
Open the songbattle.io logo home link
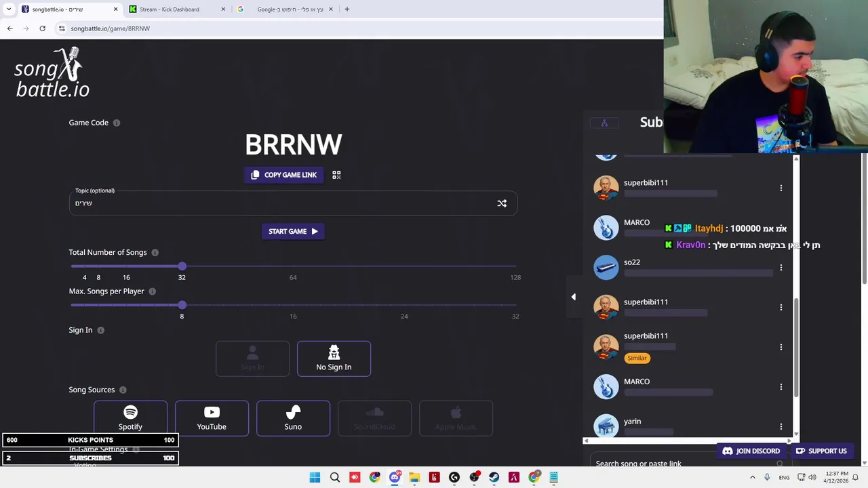[x=52, y=73]
